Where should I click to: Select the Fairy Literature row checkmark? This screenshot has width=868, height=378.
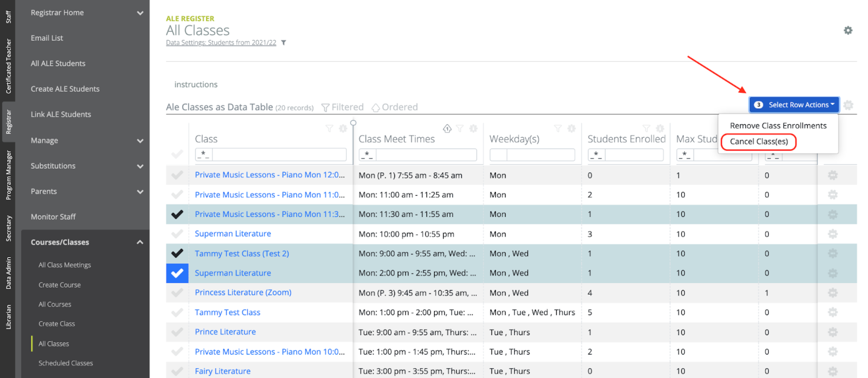(177, 371)
